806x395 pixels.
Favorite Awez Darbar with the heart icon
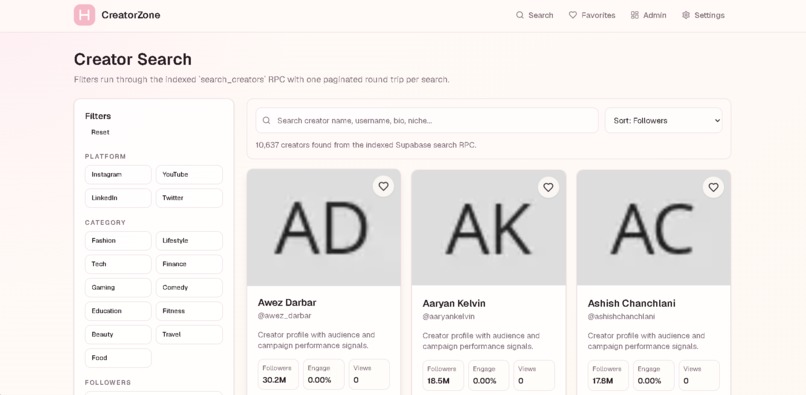point(383,186)
